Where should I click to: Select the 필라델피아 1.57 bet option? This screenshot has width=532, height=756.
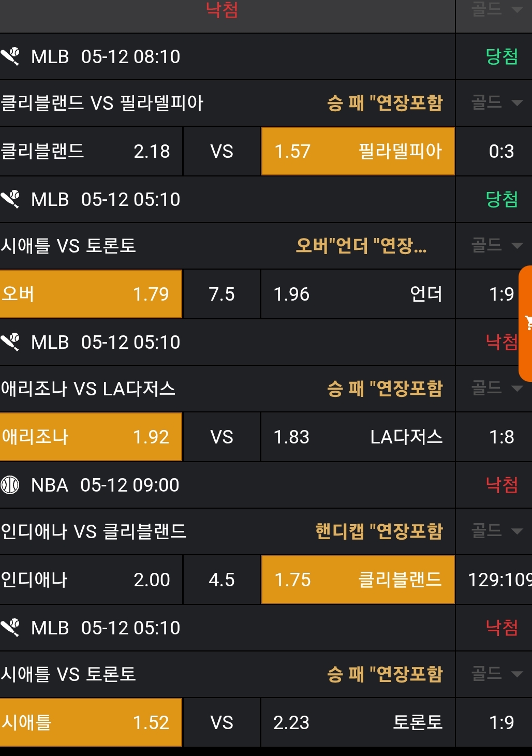358,151
